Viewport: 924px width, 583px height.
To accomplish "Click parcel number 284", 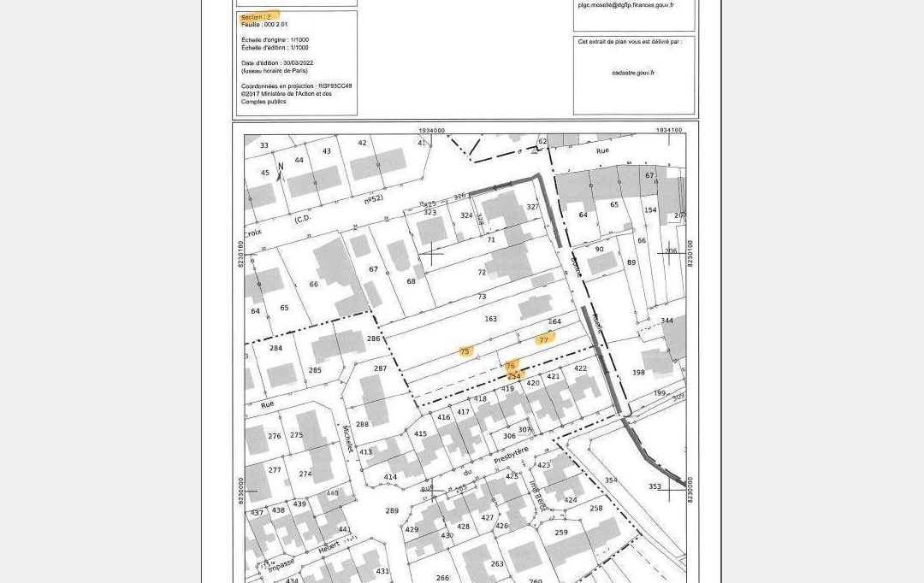I will click(x=275, y=348).
